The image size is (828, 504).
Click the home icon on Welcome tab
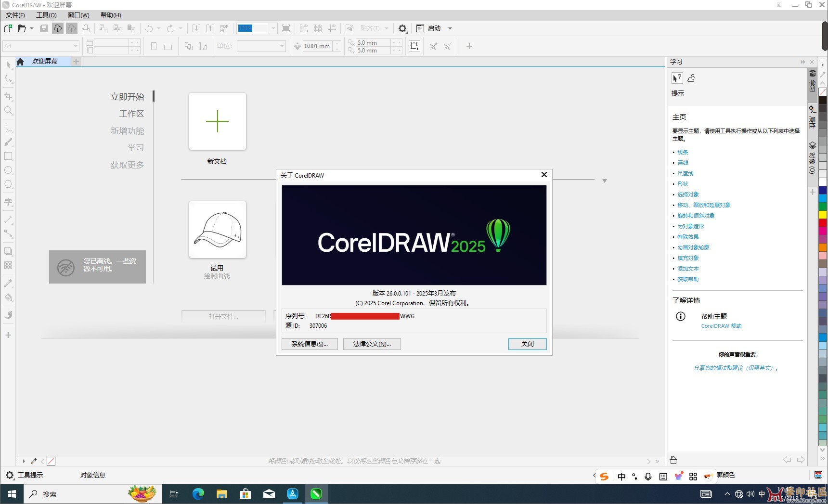coord(20,62)
